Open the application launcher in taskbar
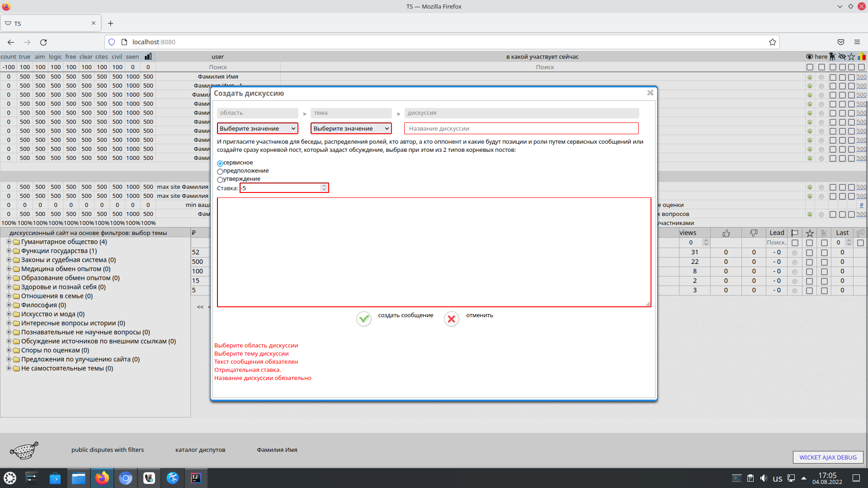 click(x=10, y=478)
